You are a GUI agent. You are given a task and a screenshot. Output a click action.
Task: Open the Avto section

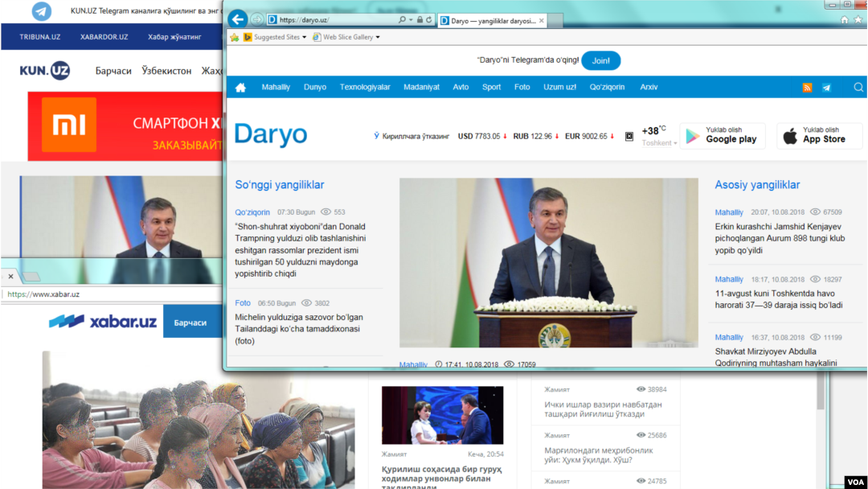461,87
